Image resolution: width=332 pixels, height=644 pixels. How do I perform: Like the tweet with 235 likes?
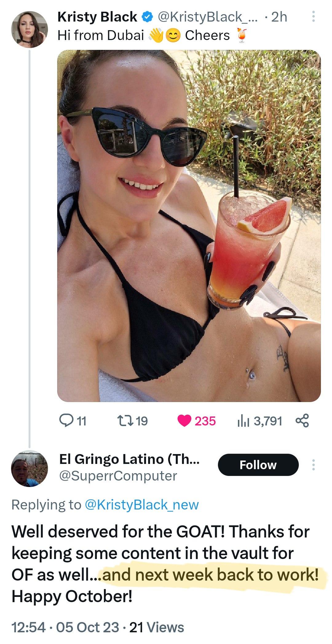[197, 421]
